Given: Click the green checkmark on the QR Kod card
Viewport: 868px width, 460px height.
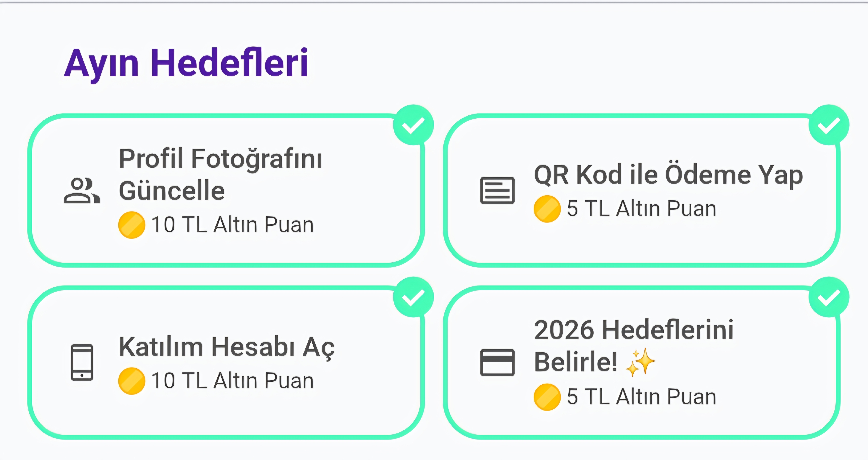Looking at the screenshot, I should (829, 125).
